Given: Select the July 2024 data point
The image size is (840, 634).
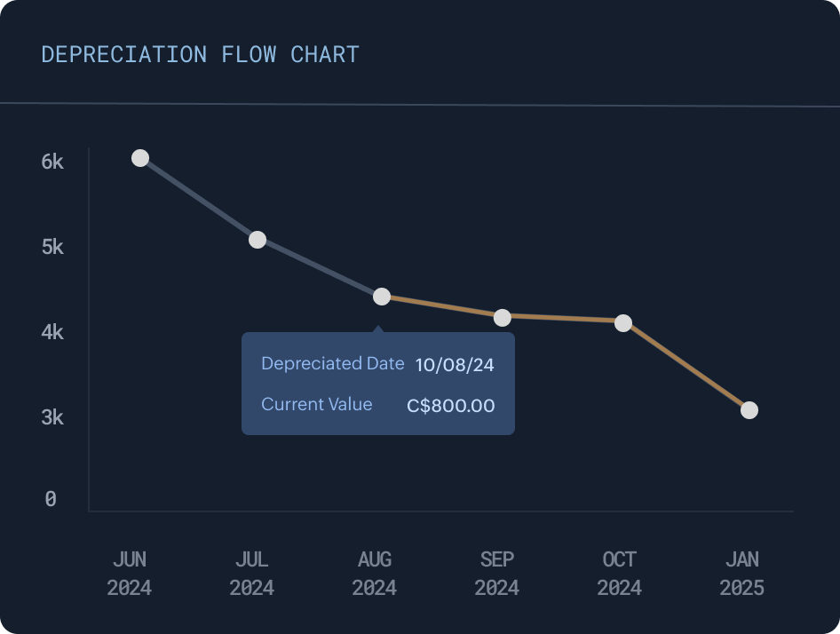Looking at the screenshot, I should pyautogui.click(x=258, y=240).
